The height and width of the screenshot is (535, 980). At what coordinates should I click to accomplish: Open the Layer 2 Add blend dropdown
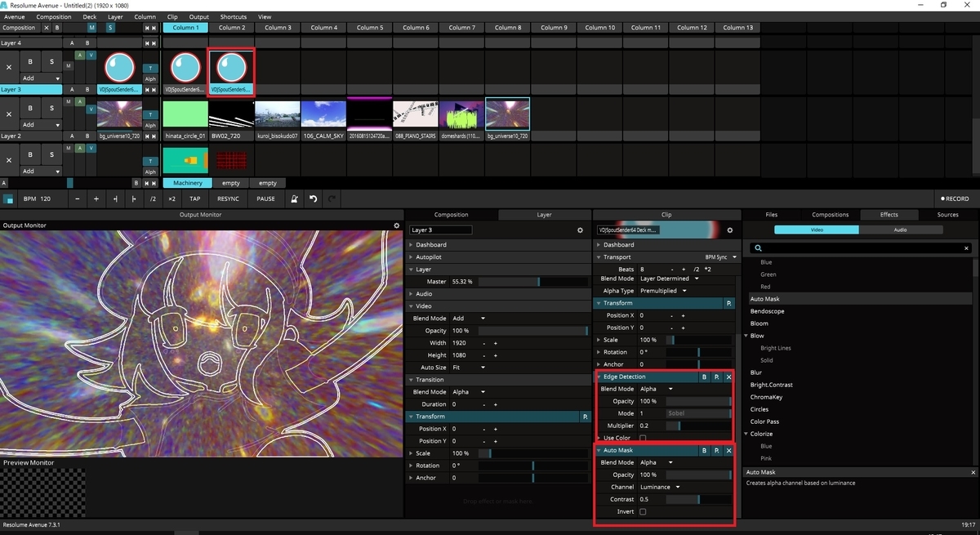pos(42,125)
